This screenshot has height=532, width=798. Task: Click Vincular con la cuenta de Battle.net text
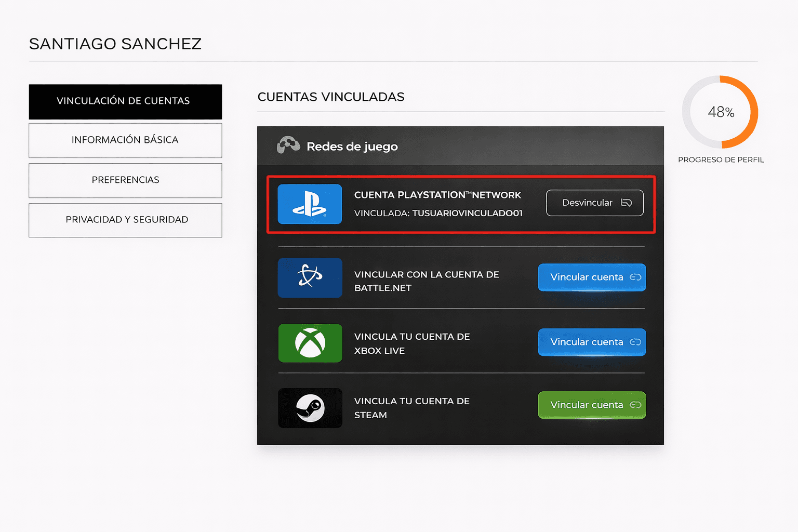[x=427, y=281]
